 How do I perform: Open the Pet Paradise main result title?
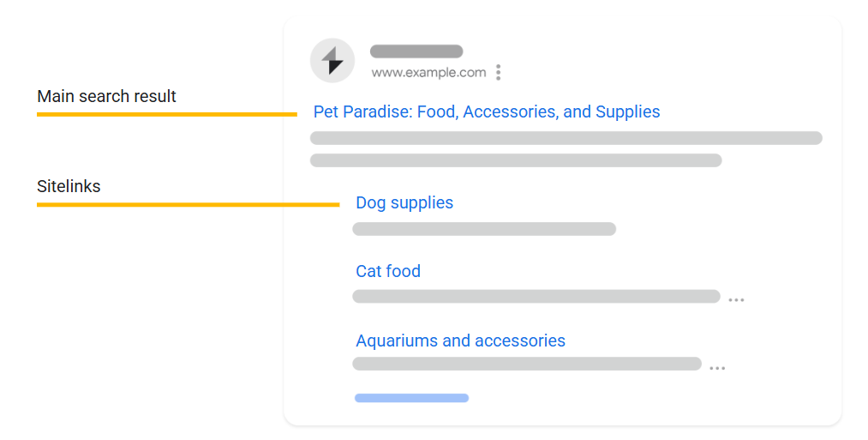point(487,112)
